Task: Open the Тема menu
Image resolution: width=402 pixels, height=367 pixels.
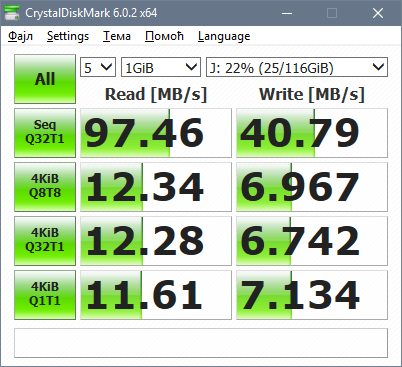Action: pos(117,36)
